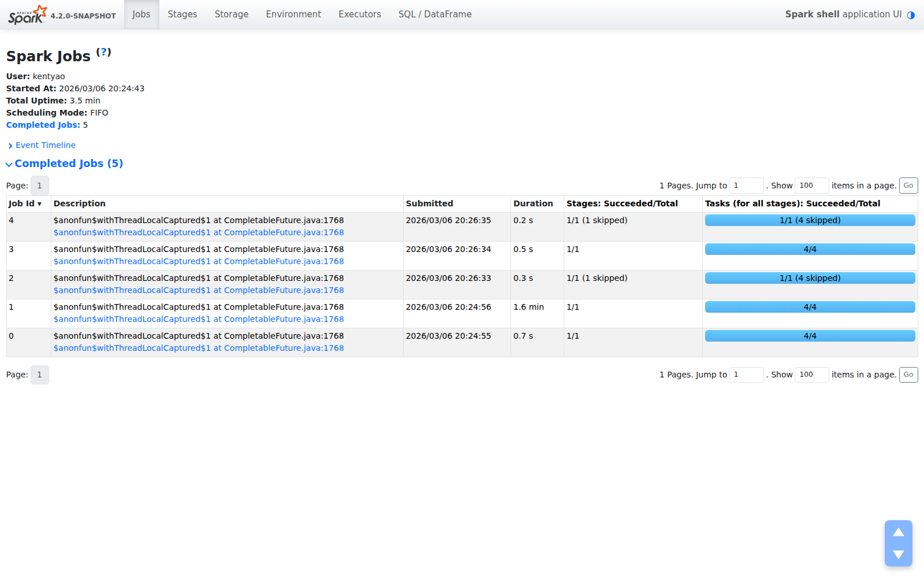Click the Apache Spark logo
Image resolution: width=924 pixels, height=578 pixels.
[27, 14]
